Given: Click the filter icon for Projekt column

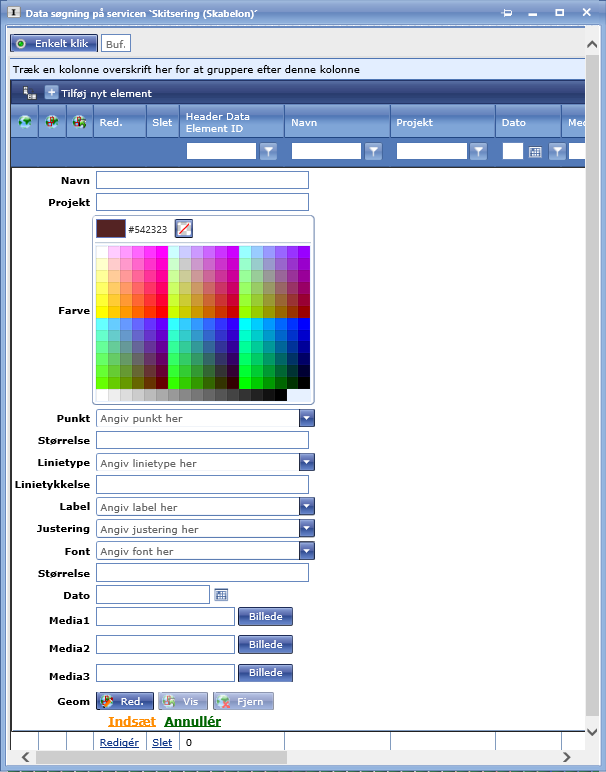Looking at the screenshot, I should 479,152.
